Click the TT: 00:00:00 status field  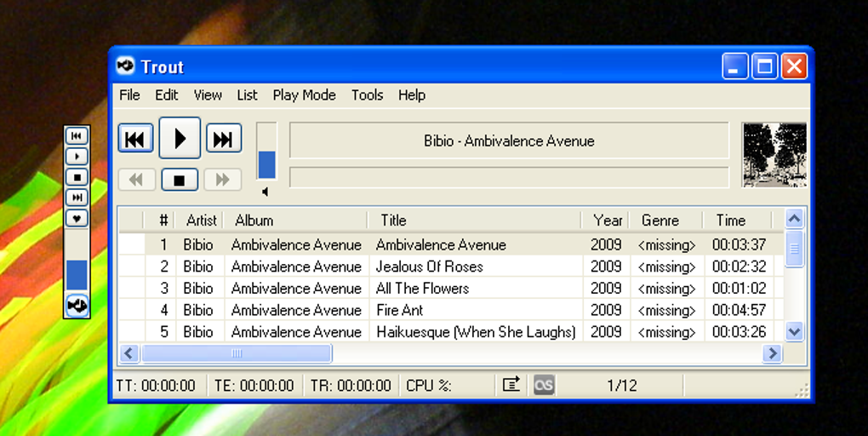[x=156, y=385]
